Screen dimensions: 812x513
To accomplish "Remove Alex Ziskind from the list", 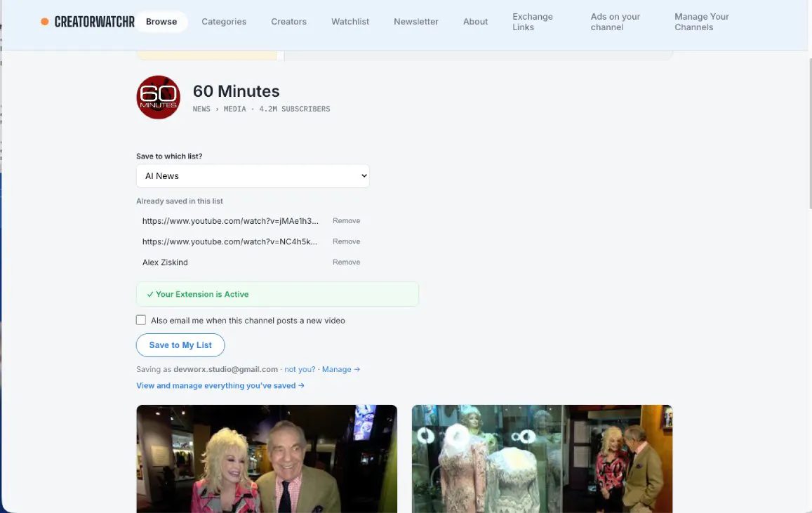I will pos(346,262).
